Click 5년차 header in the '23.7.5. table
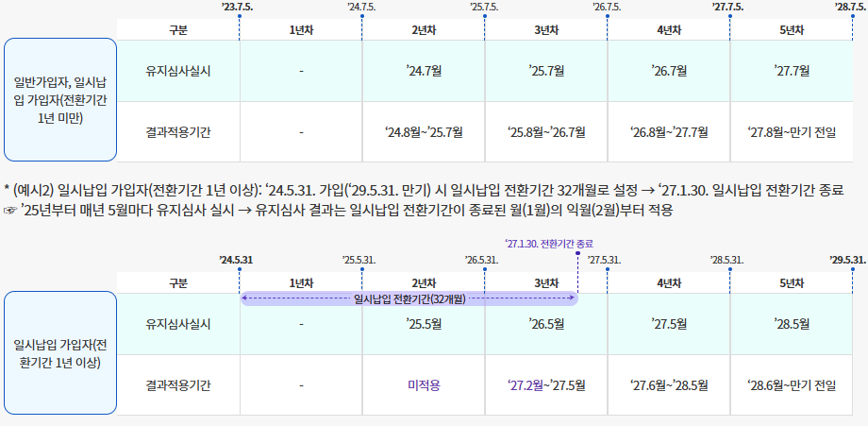Image resolution: width=868 pixels, height=426 pixels. 792,30
